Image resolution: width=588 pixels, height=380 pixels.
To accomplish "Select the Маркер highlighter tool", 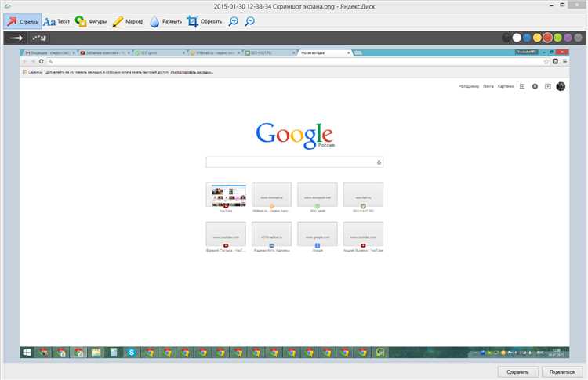I will tap(128, 21).
